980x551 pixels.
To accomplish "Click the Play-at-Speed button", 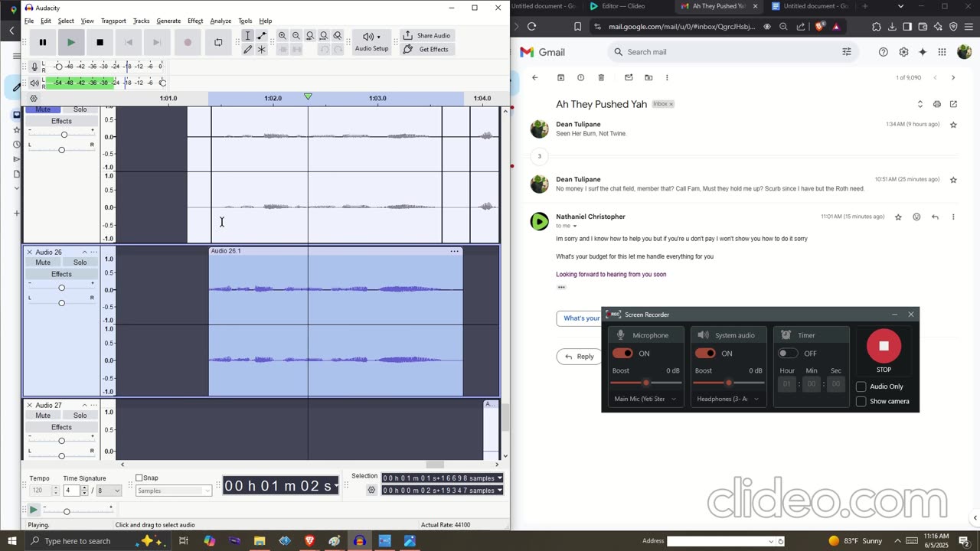I will (x=33, y=510).
